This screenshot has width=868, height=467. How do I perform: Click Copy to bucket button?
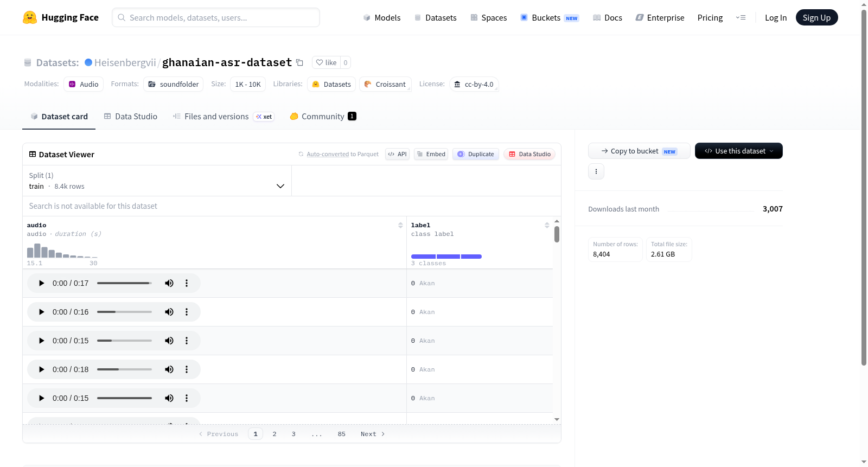pyautogui.click(x=639, y=151)
